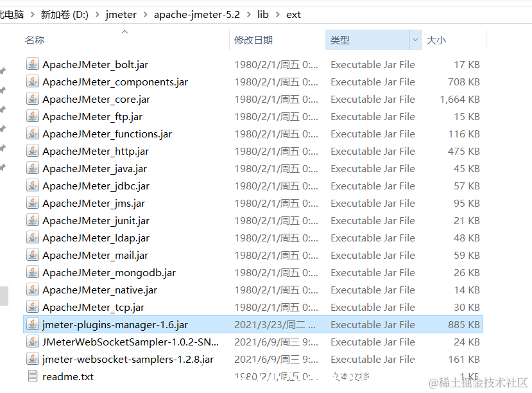This screenshot has width=532, height=393.
Task: Expand breadcrumb chevron after lib
Action: pyautogui.click(x=277, y=15)
